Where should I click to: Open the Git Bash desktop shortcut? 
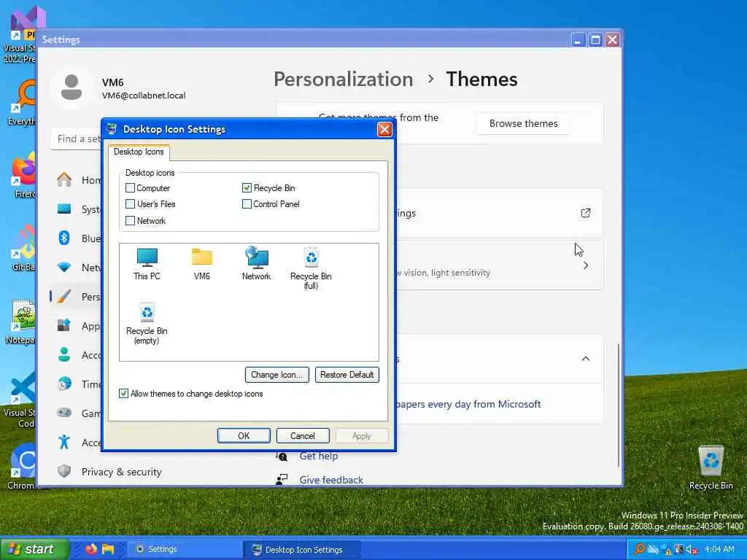click(23, 248)
